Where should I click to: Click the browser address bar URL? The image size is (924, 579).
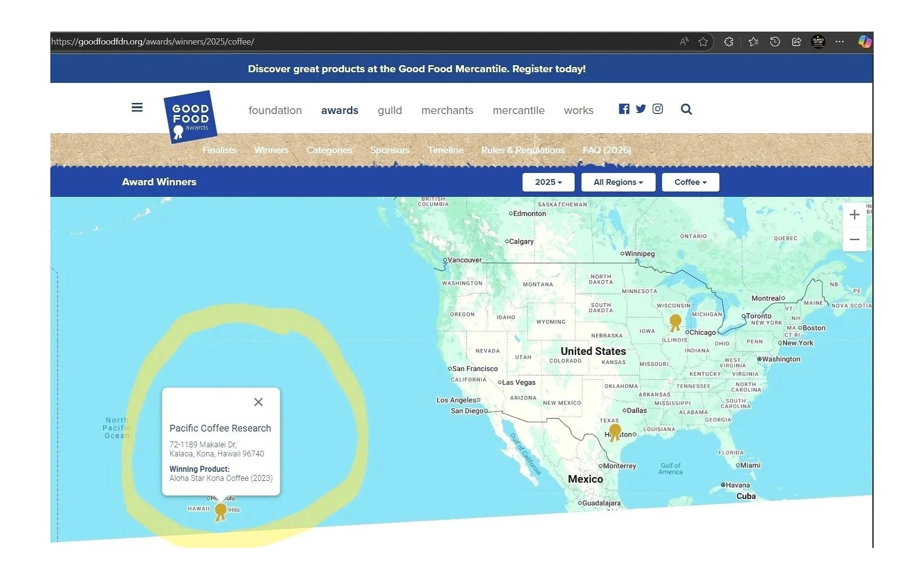[152, 42]
